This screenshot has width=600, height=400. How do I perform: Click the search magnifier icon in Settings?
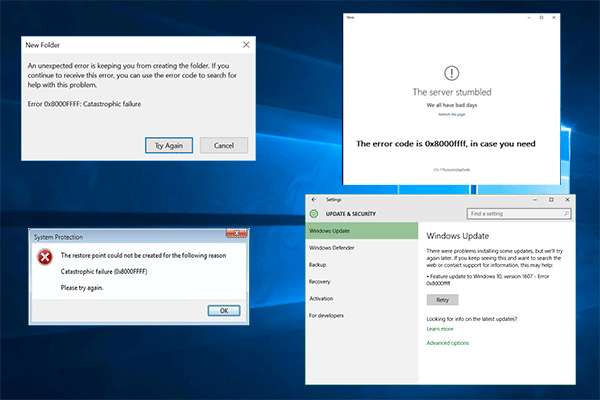point(566,214)
